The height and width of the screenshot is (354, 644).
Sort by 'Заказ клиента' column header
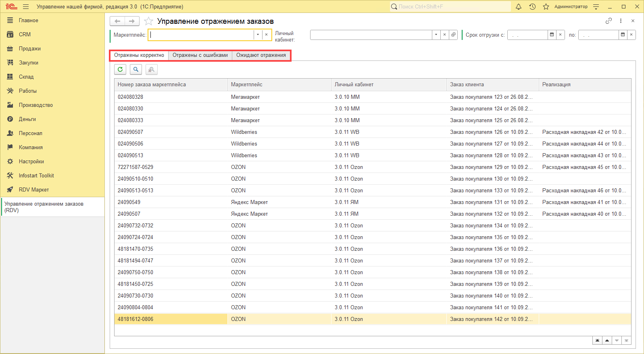[492, 85]
